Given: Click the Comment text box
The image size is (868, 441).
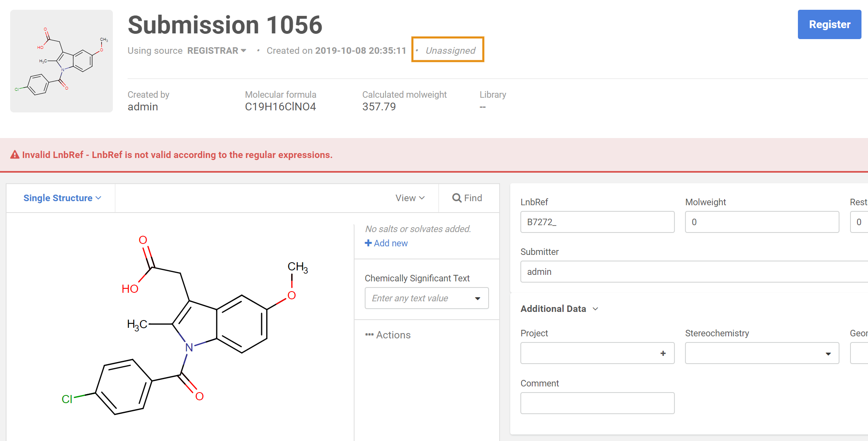Looking at the screenshot, I should [x=597, y=403].
